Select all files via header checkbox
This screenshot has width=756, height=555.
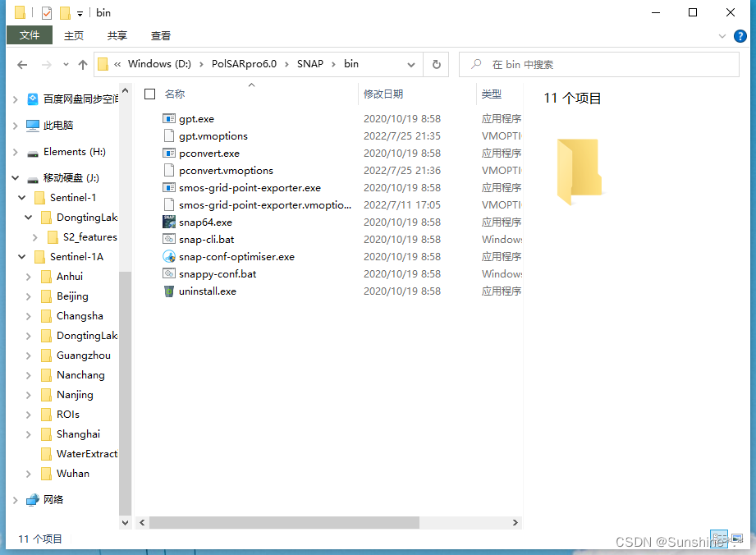coord(149,94)
